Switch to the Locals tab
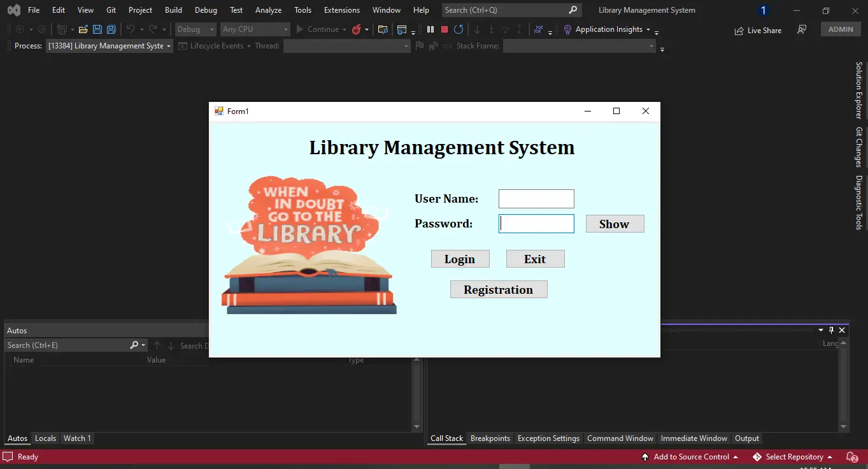The image size is (868, 469). click(45, 438)
